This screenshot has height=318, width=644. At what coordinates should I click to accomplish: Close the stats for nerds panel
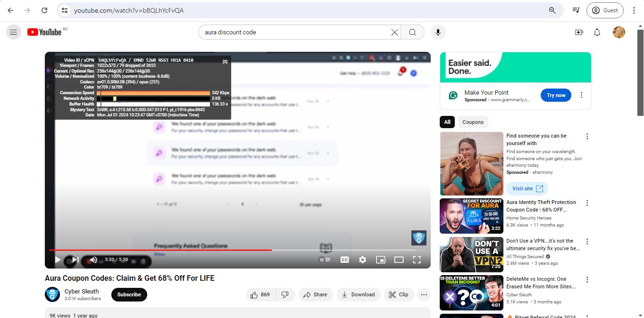[x=225, y=61]
